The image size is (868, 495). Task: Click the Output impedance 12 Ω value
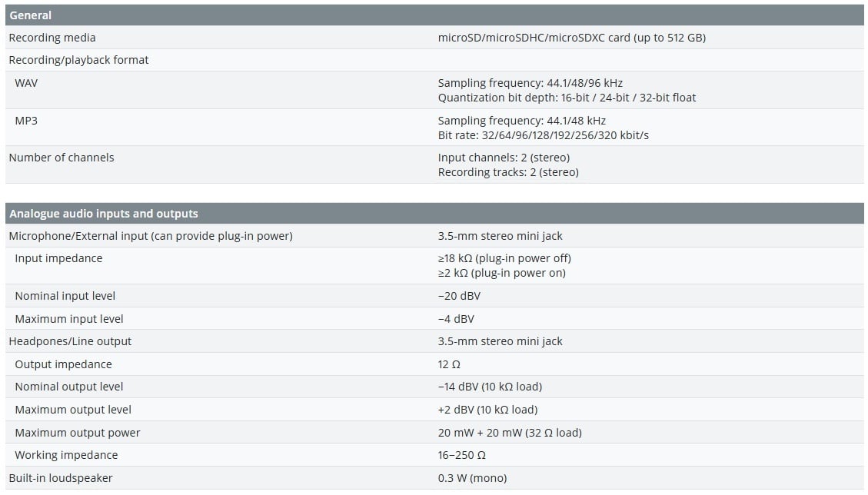pos(449,364)
